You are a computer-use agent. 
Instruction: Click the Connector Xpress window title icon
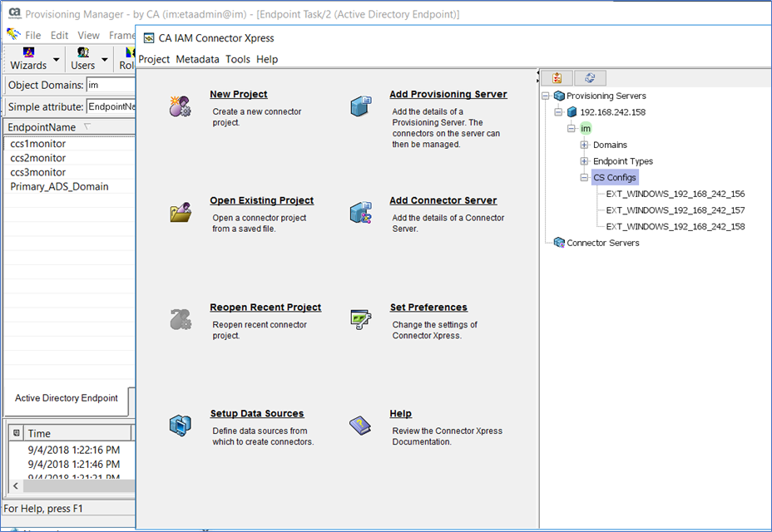pos(148,38)
